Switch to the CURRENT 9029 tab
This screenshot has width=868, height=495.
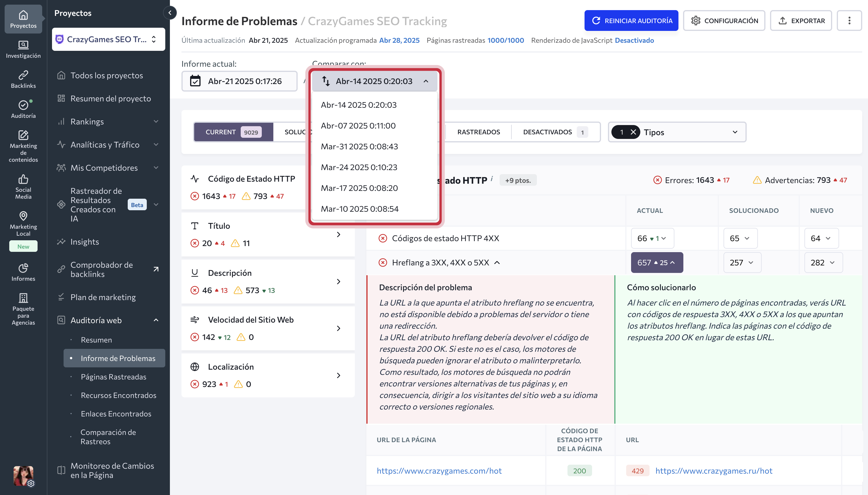point(233,132)
